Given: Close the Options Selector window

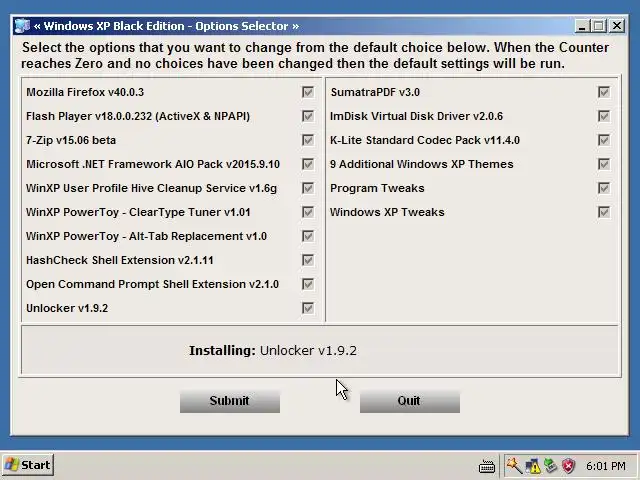Looking at the screenshot, I should 617,26.
